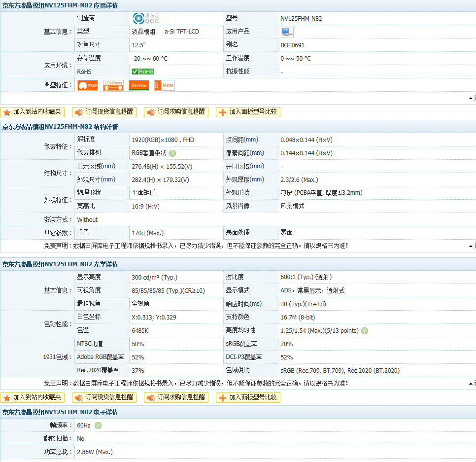Click outline size 282.4(H) × 179.32(V)

click(161, 180)
